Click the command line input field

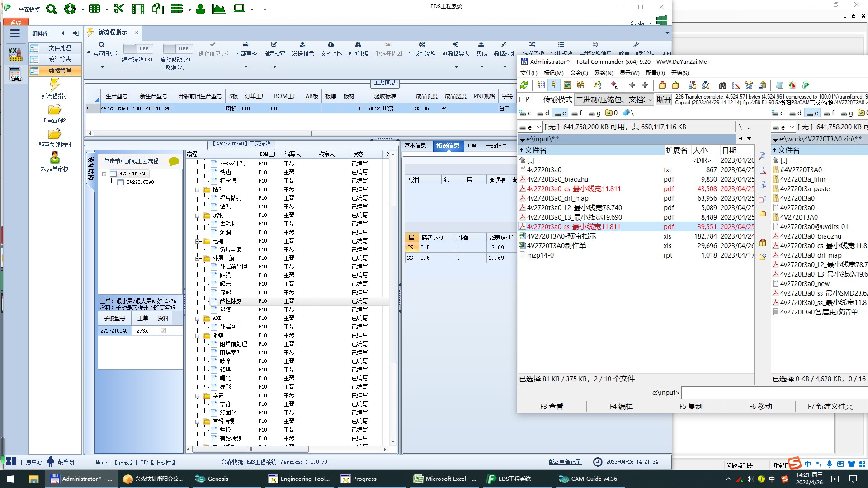tap(773, 393)
